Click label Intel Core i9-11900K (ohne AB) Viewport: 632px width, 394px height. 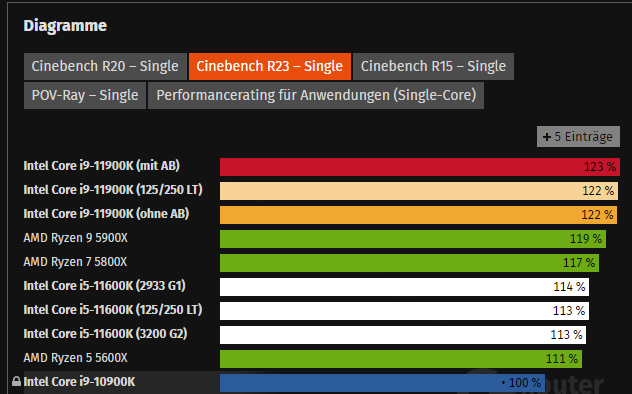coord(106,214)
